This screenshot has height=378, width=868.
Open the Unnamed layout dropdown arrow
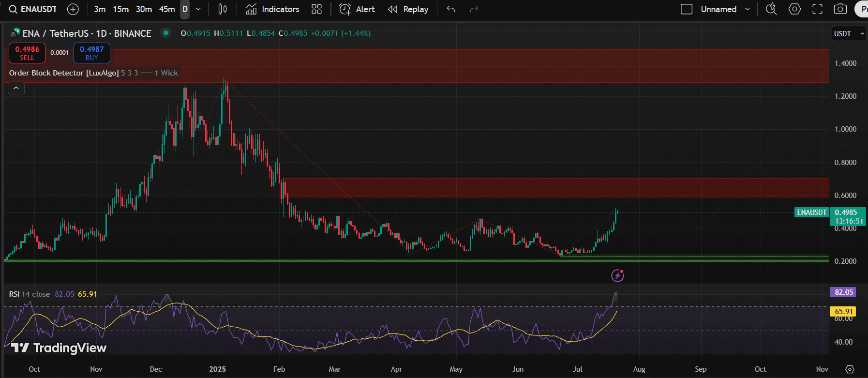(748, 9)
